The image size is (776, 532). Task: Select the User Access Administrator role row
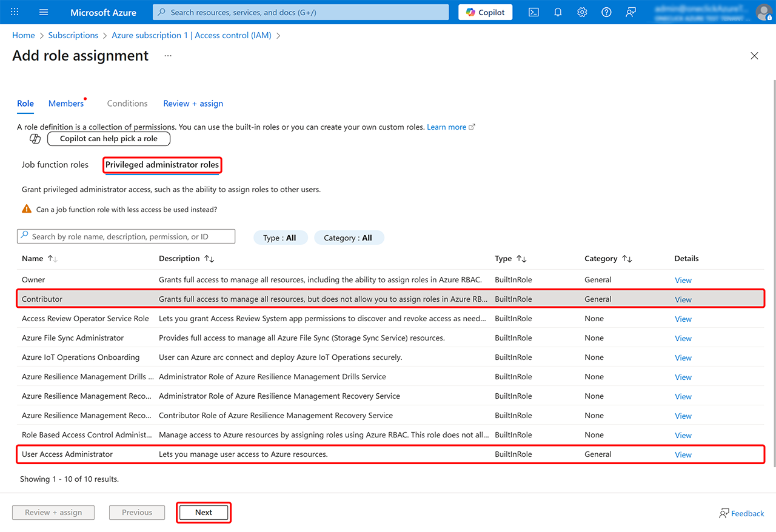coord(242,454)
